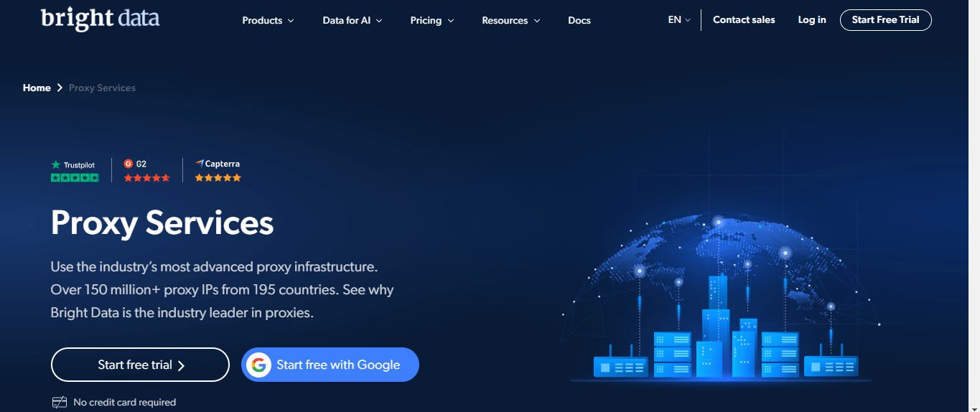The width and height of the screenshot is (980, 412).
Task: Click the Capterra orange star rating
Action: [218, 177]
